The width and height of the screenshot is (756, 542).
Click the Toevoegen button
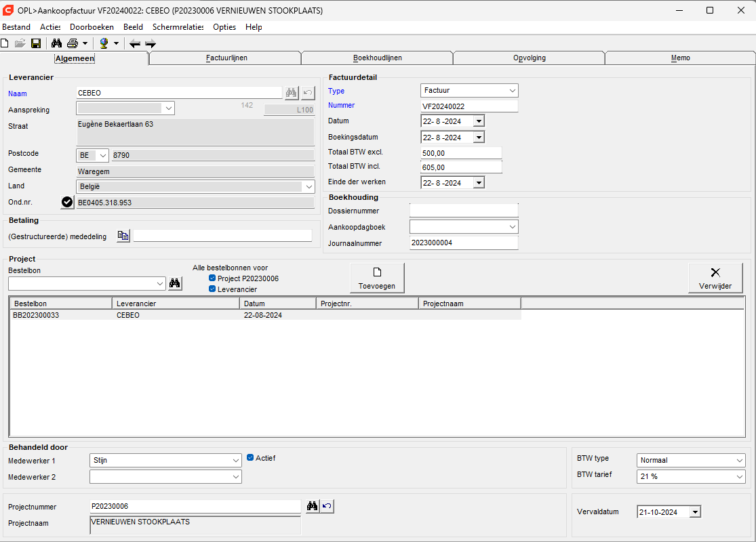click(377, 278)
